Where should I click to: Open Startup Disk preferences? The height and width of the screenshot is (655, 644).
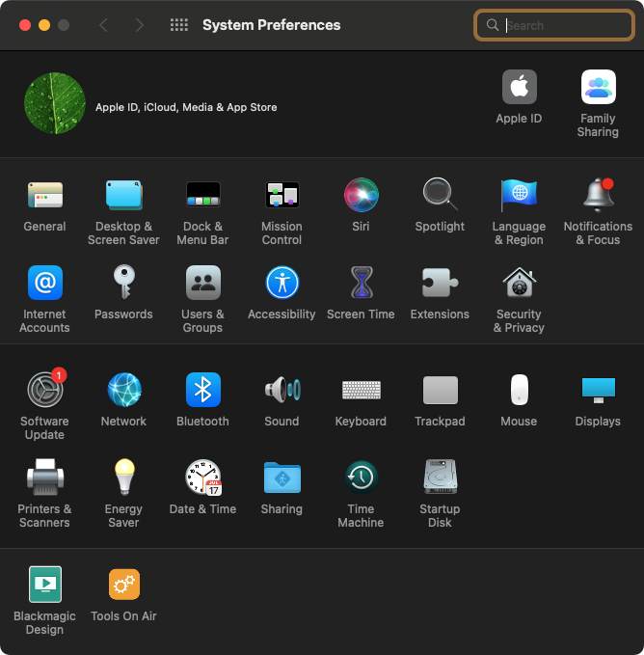pyautogui.click(x=440, y=478)
